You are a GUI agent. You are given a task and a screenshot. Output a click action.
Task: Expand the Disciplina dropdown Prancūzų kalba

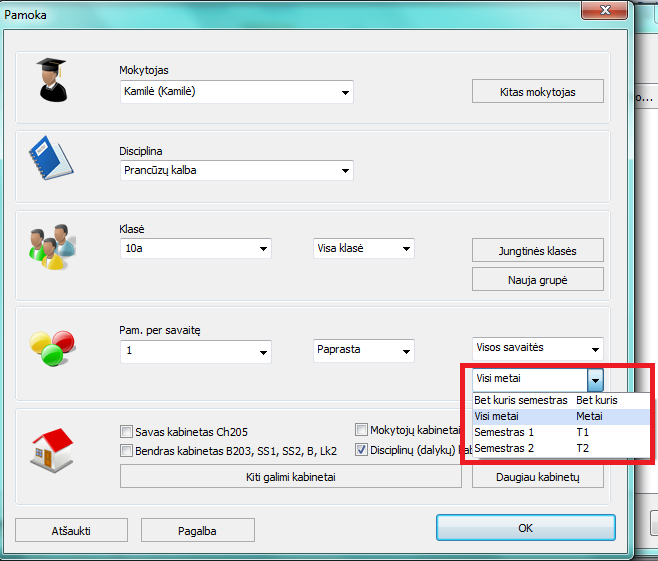(x=235, y=170)
